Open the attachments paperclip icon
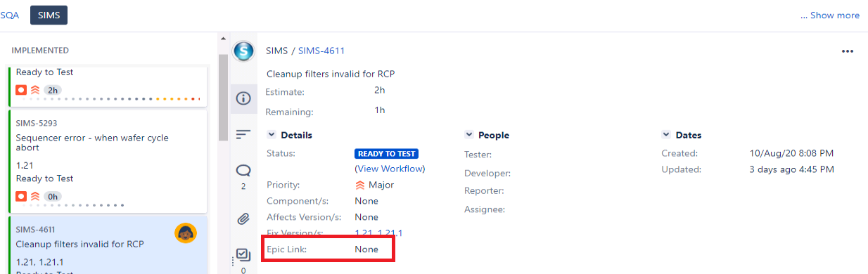868x274 pixels. [x=243, y=218]
